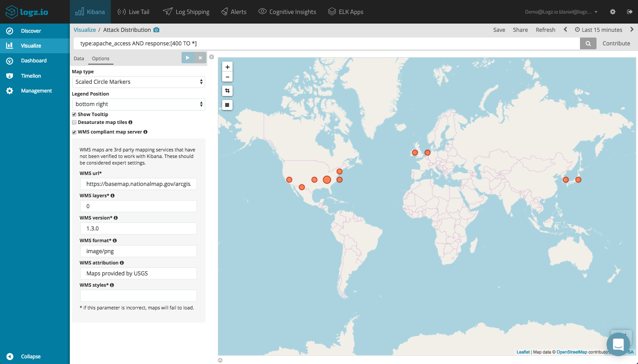Click info icon next to WMS attribution

tap(122, 263)
